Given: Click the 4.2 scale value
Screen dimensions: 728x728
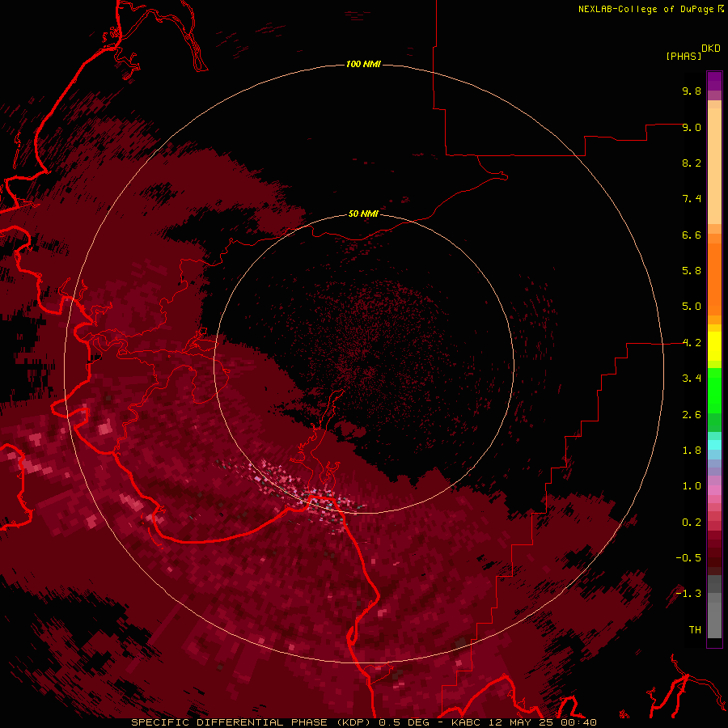Looking at the screenshot, I should click(692, 343).
